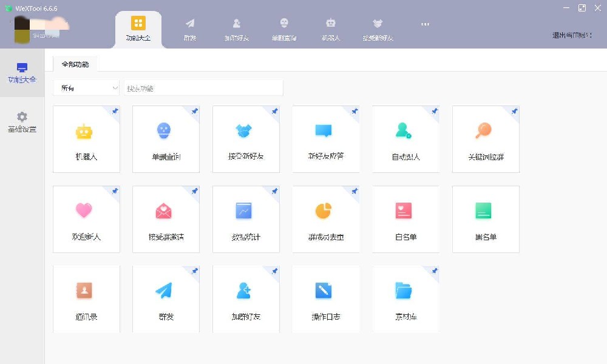Open the 操作日志 operation log tile
This screenshot has height=364, width=607.
(x=325, y=298)
